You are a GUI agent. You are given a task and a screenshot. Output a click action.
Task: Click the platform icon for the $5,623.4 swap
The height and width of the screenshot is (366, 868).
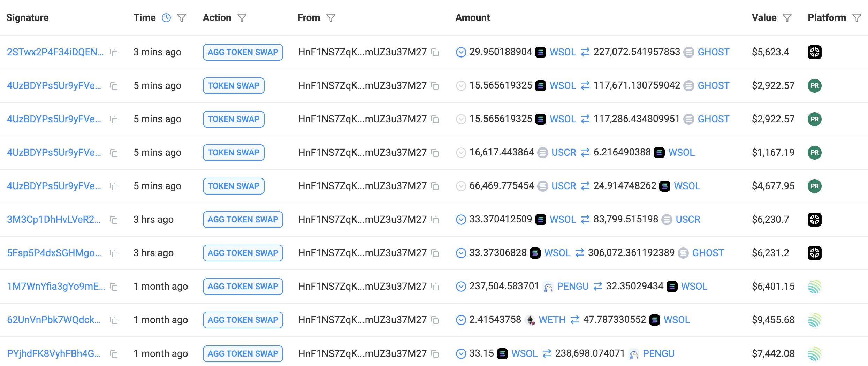(x=814, y=52)
